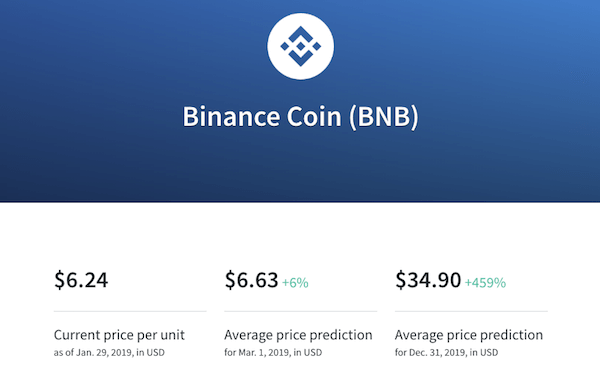Click the +6% change indicator
Screen dimensions: 600x380
(x=295, y=283)
